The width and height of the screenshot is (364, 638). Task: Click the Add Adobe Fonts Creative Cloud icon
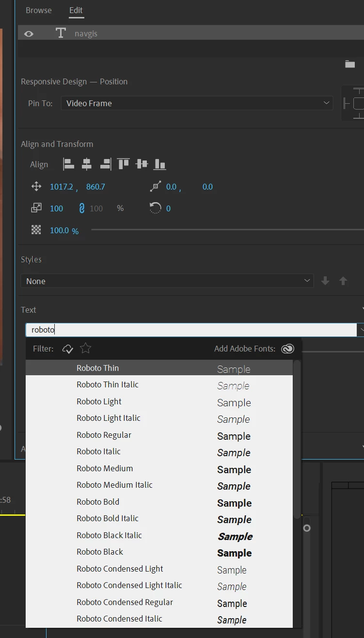[288, 349]
